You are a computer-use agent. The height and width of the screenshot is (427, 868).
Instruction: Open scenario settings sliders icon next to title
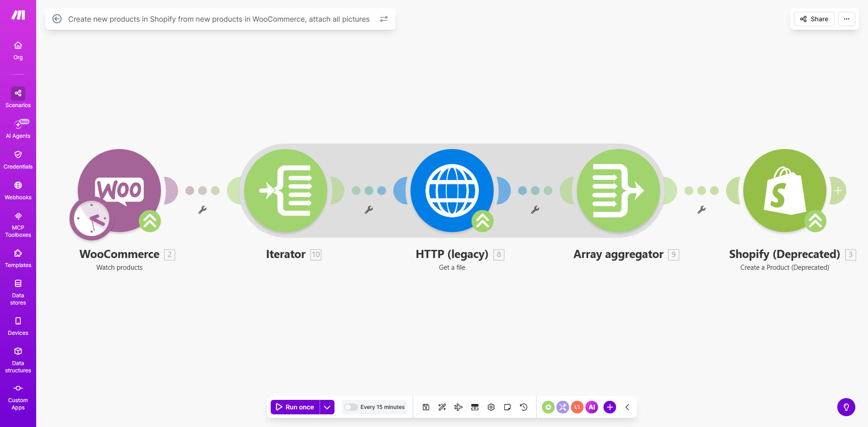pyautogui.click(x=384, y=19)
